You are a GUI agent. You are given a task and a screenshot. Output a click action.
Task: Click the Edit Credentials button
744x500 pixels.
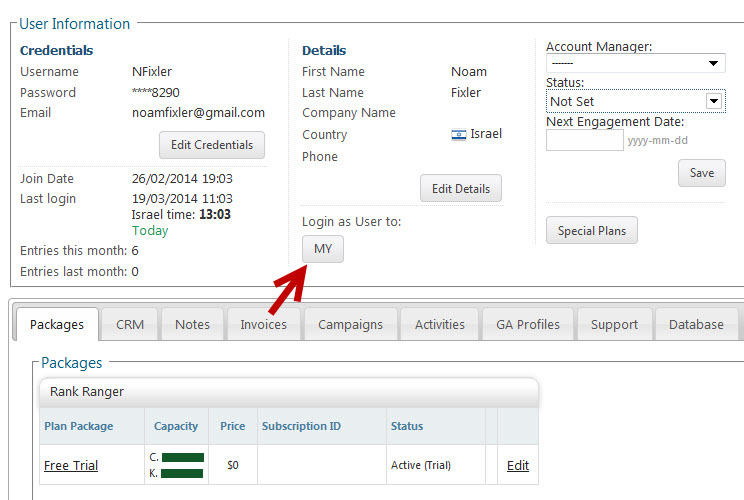pyautogui.click(x=212, y=145)
